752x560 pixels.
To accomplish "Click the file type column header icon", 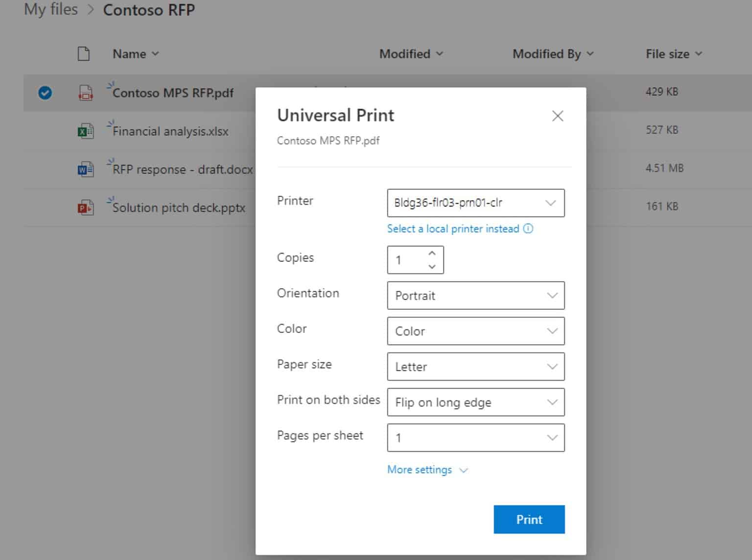I will tap(83, 54).
